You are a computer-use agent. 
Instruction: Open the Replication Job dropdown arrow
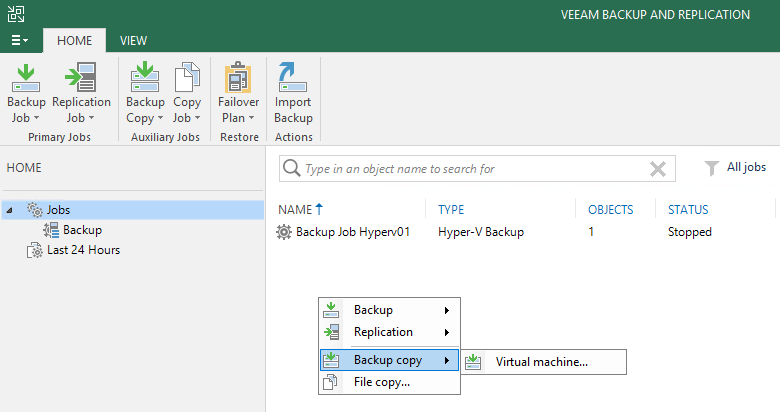92,118
